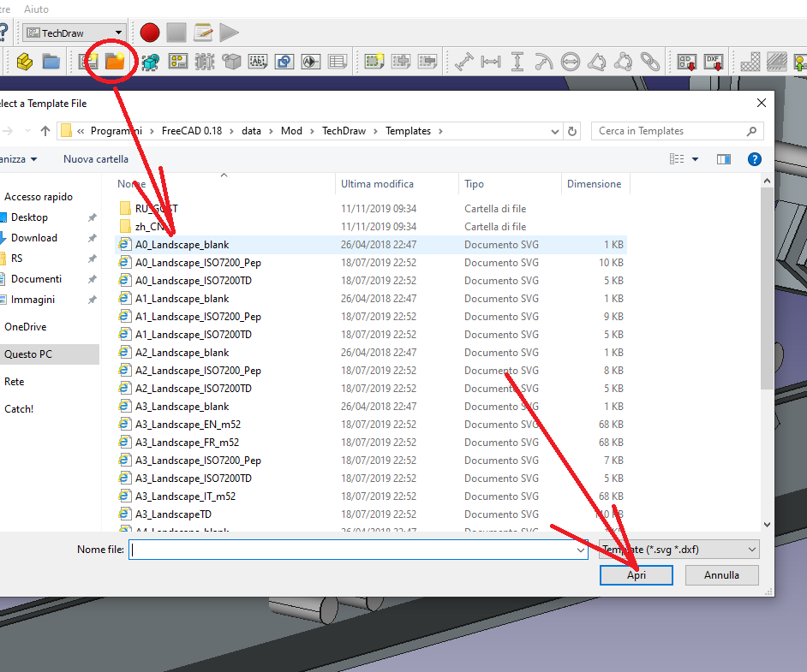Navigate to the Mod breadcrumb folder
This screenshot has height=672, width=807.
coord(291,131)
